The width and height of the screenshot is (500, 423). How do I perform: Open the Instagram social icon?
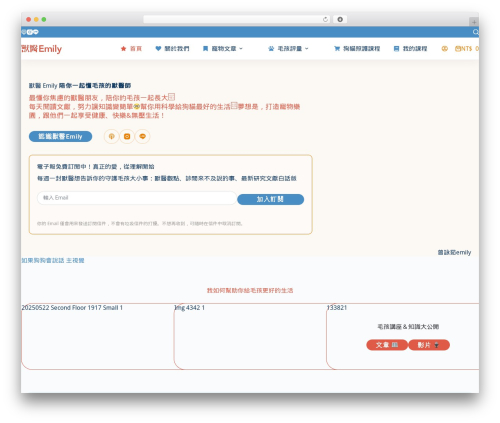click(x=127, y=136)
